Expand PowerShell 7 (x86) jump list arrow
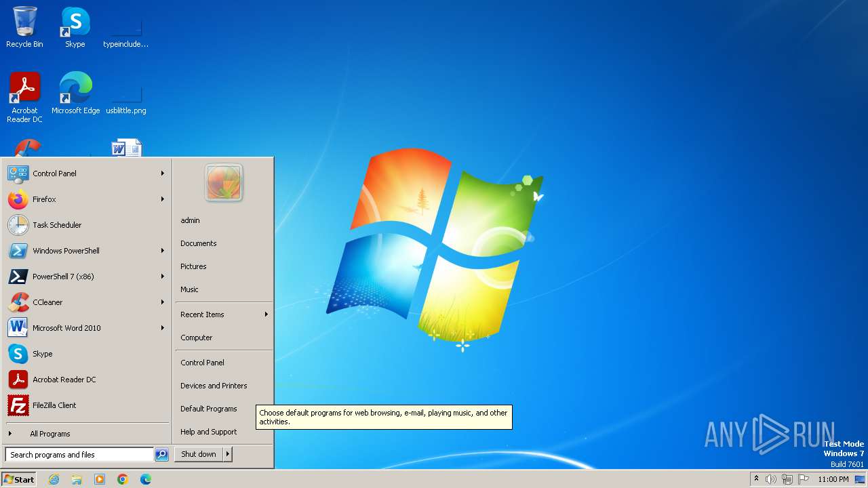 coord(163,277)
